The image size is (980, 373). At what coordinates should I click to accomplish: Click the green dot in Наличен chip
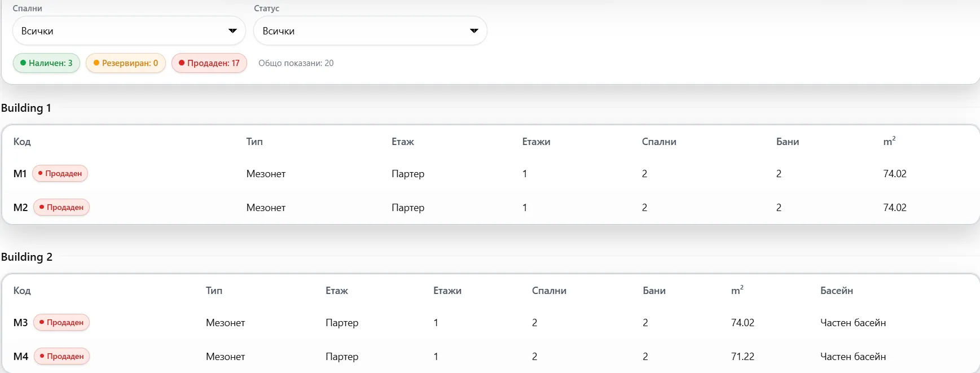(x=23, y=63)
